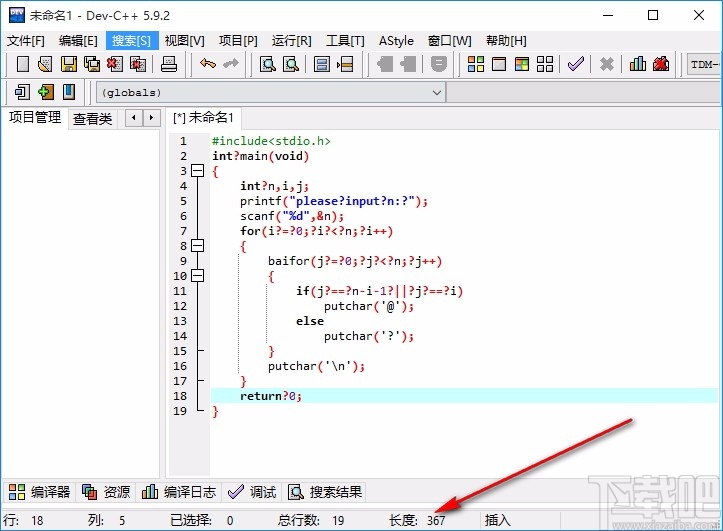This screenshot has height=531, width=723.
Task: Open the member function dropdown beside globals
Action: (x=584, y=93)
